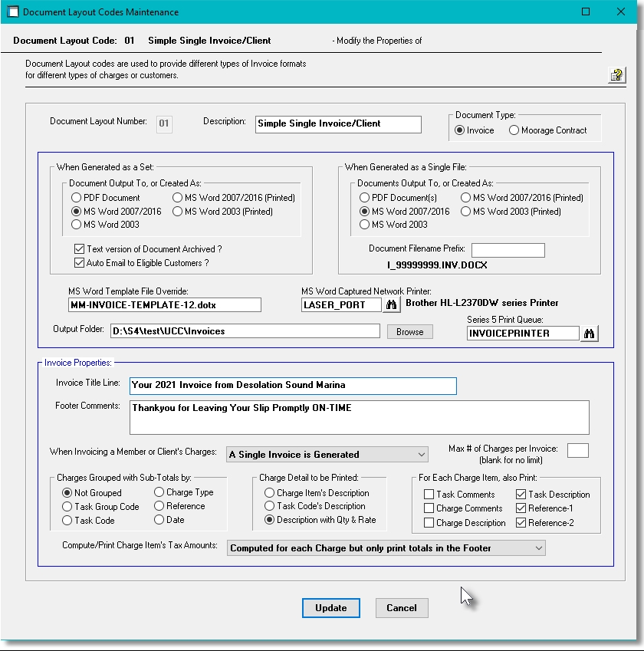Select MS Word 2003 for single file output
This screenshot has height=651, width=644.
363,225
